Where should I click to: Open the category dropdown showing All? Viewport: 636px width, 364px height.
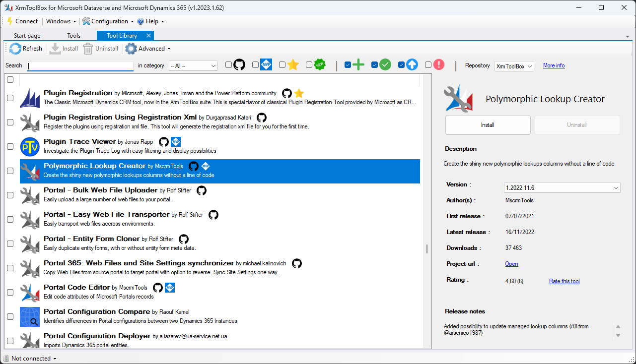point(193,66)
